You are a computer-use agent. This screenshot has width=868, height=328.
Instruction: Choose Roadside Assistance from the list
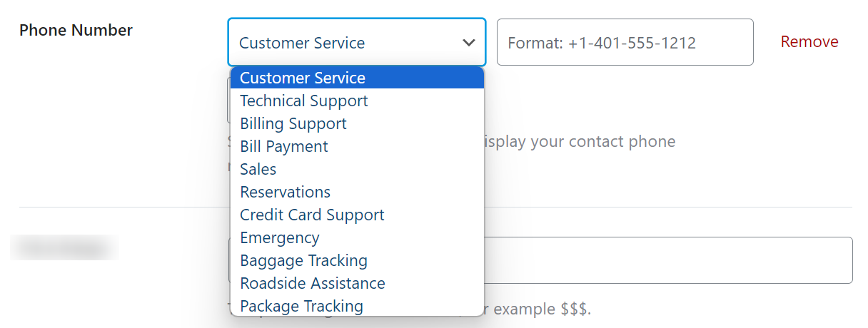click(x=313, y=283)
